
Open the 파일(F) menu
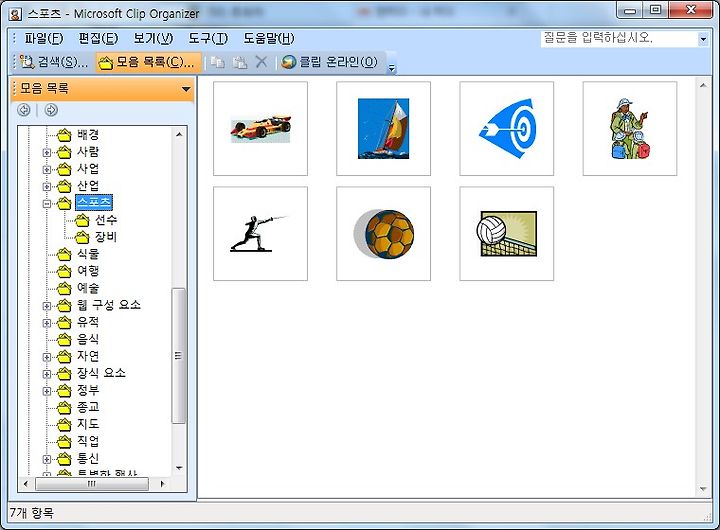pos(44,39)
